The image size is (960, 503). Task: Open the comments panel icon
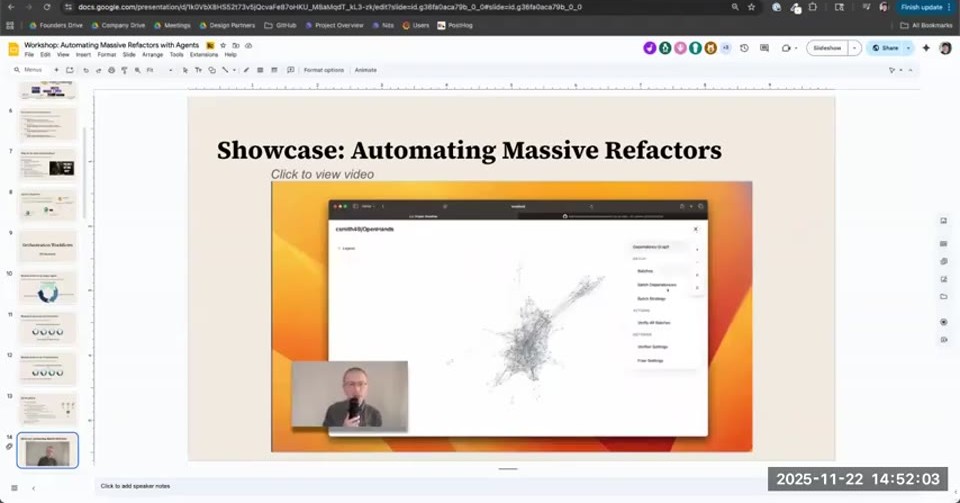point(764,48)
